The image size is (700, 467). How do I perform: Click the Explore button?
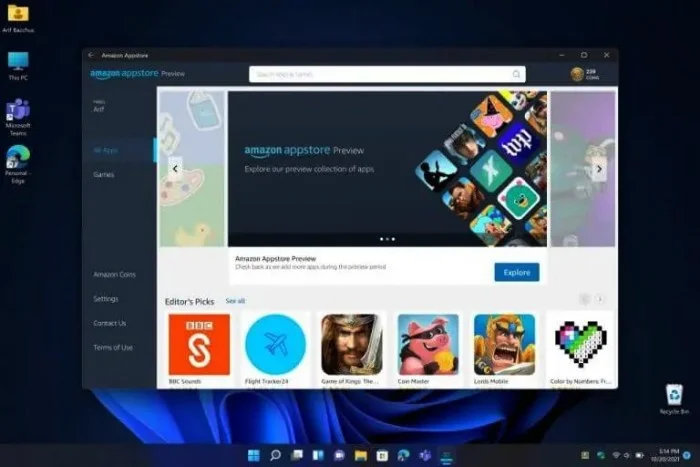point(517,272)
